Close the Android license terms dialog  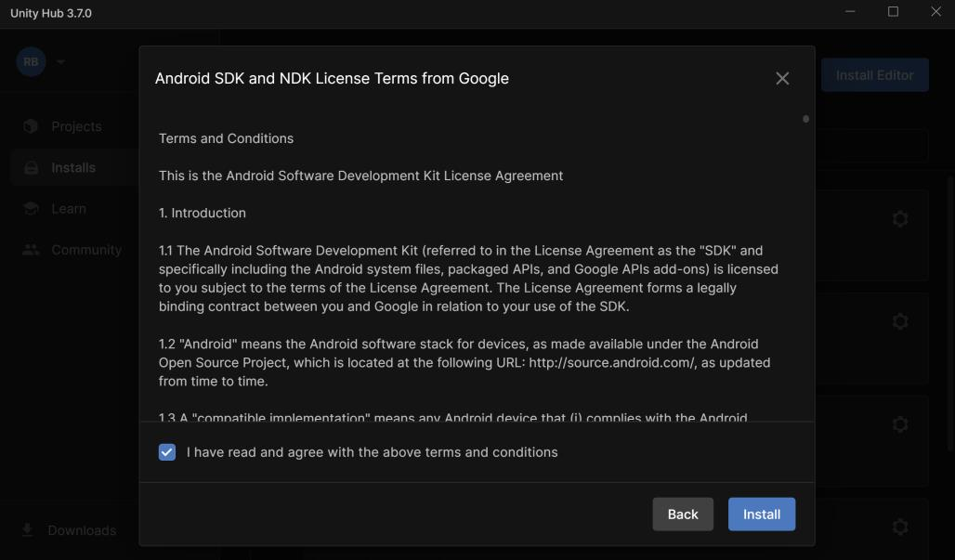click(x=782, y=79)
